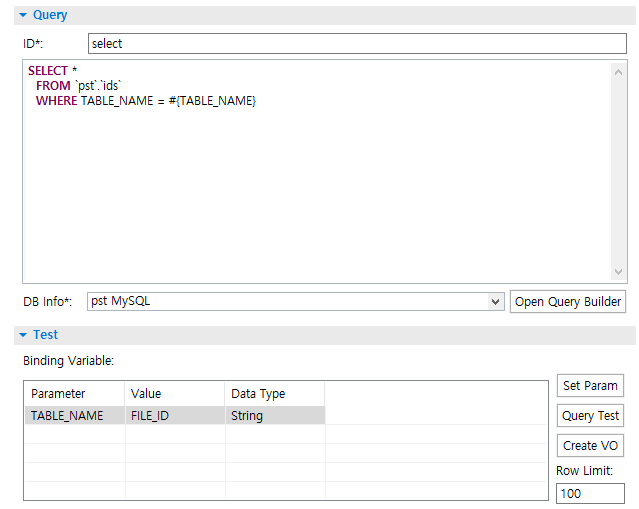Select the FILE_ID value cell

pos(174,416)
